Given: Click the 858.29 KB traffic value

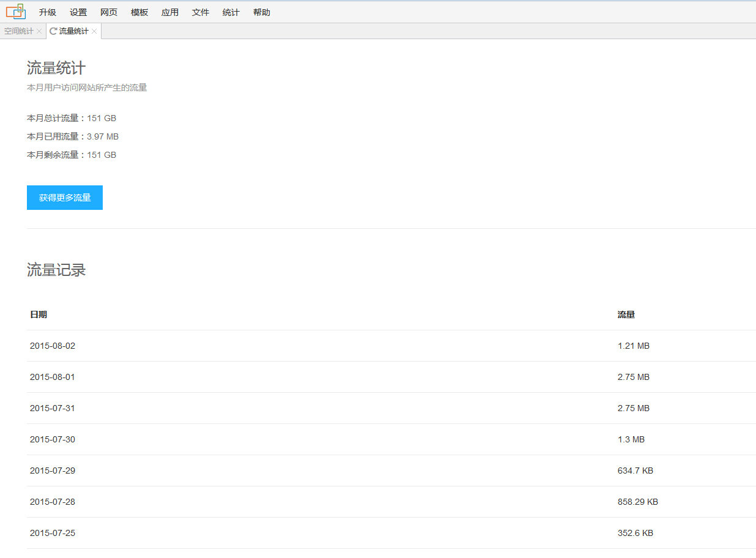Looking at the screenshot, I should (x=638, y=502).
